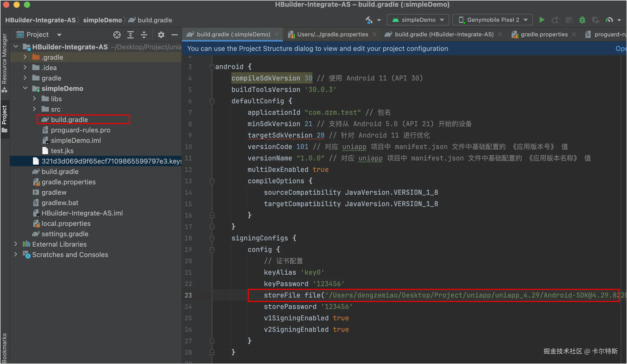Click the Collapse All icon in Project panel
627x364 pixels.
pyautogui.click(x=144, y=35)
